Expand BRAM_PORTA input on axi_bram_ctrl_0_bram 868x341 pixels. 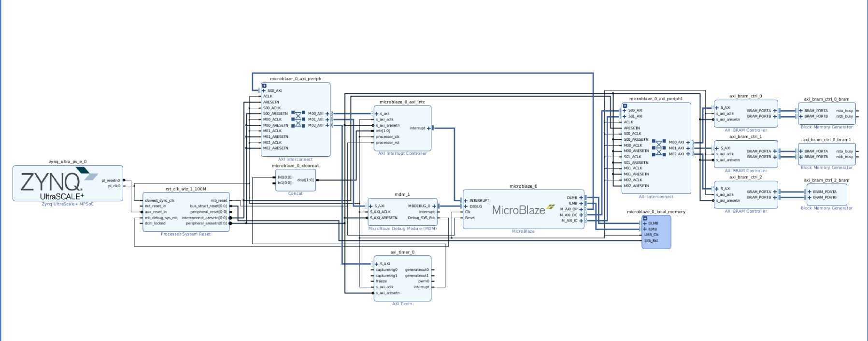point(801,111)
